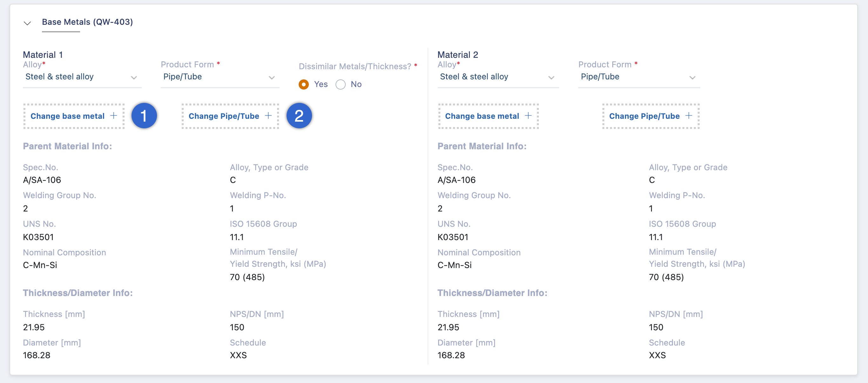Click Material 2 Thickness value 21.95
Image resolution: width=868 pixels, height=383 pixels.
(448, 327)
